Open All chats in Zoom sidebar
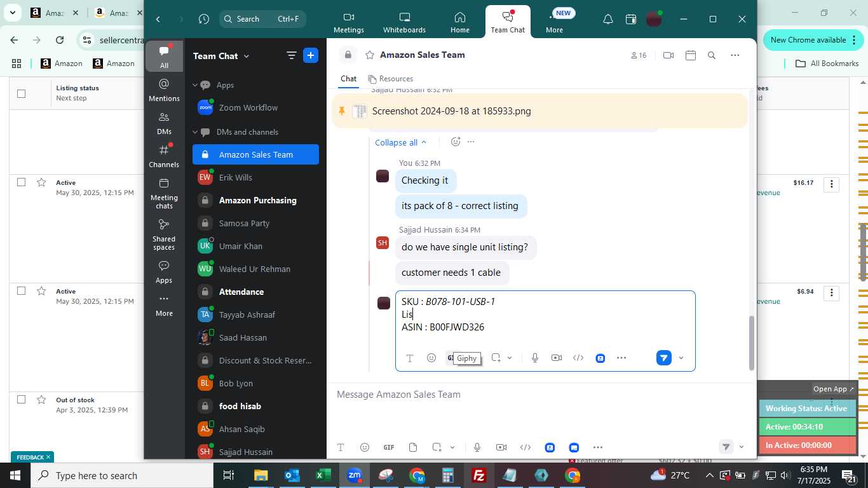The image size is (868, 488). coord(164,57)
